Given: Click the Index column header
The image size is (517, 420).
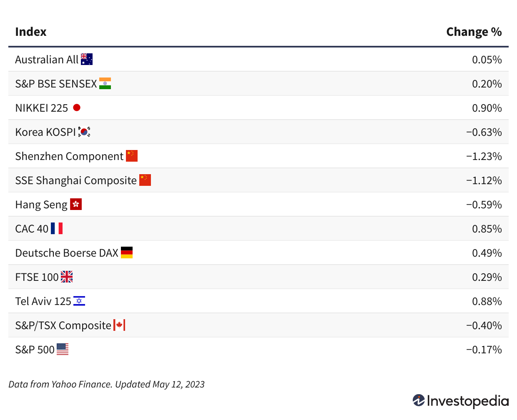Looking at the screenshot, I should pyautogui.click(x=31, y=32).
